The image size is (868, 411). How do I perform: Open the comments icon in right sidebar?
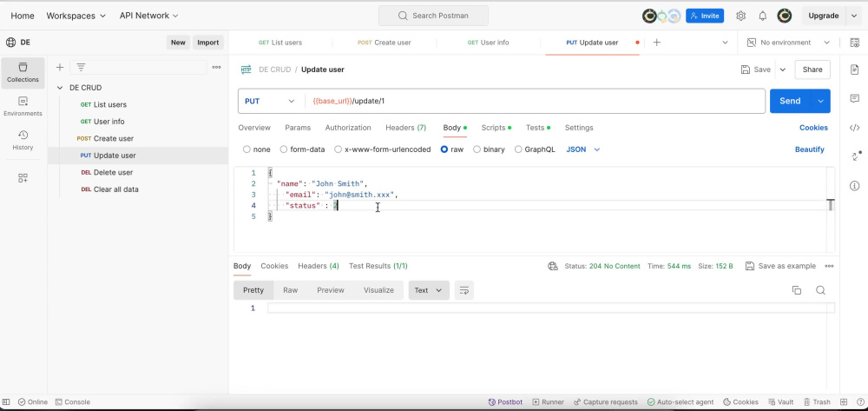coord(855,98)
